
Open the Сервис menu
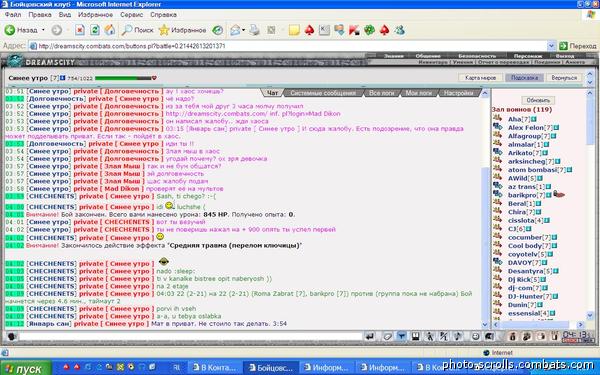(x=131, y=15)
